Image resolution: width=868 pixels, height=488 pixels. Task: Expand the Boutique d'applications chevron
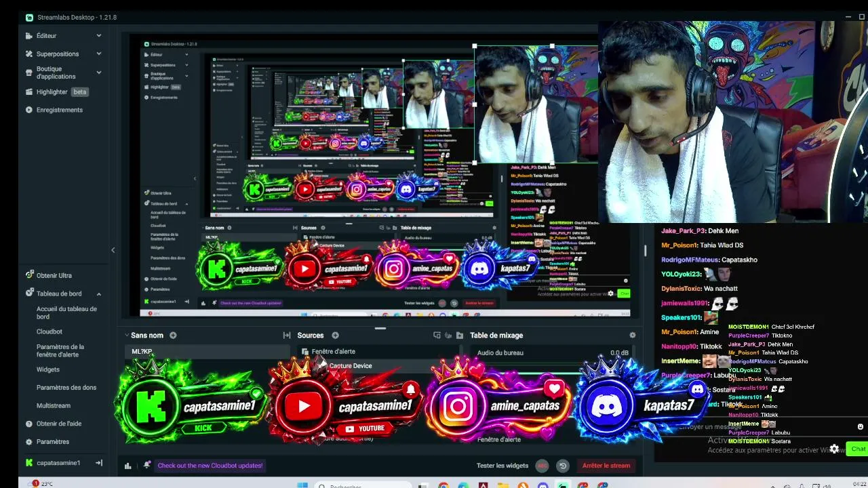pyautogui.click(x=99, y=73)
